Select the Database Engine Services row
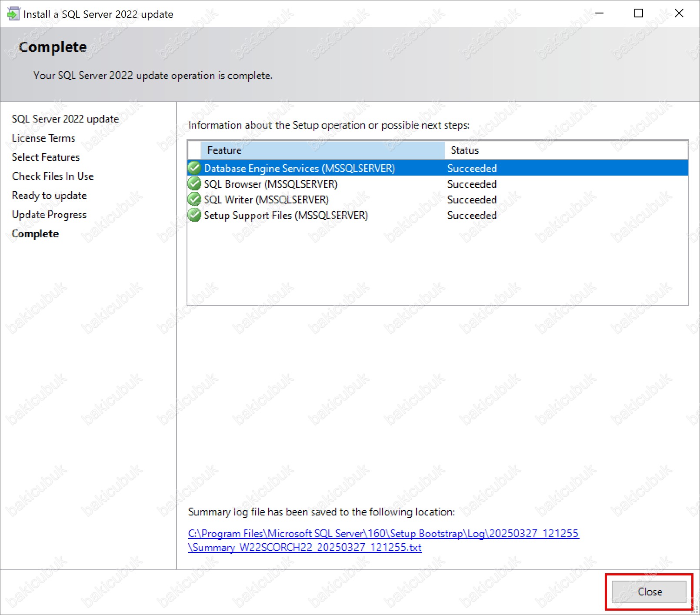This screenshot has width=700, height=615. point(438,168)
